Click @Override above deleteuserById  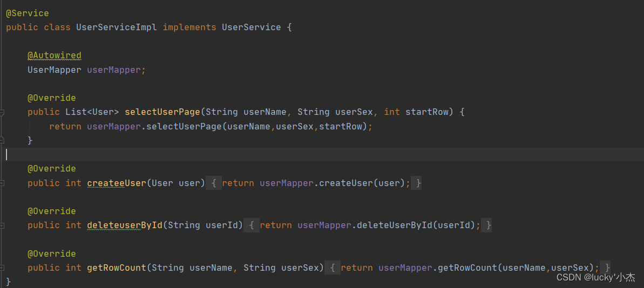(x=51, y=211)
